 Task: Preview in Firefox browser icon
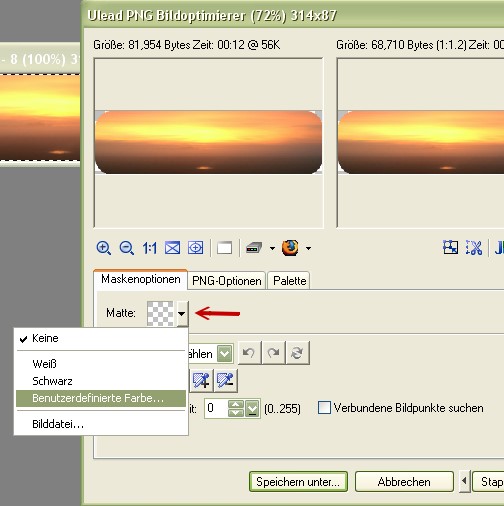click(290, 248)
